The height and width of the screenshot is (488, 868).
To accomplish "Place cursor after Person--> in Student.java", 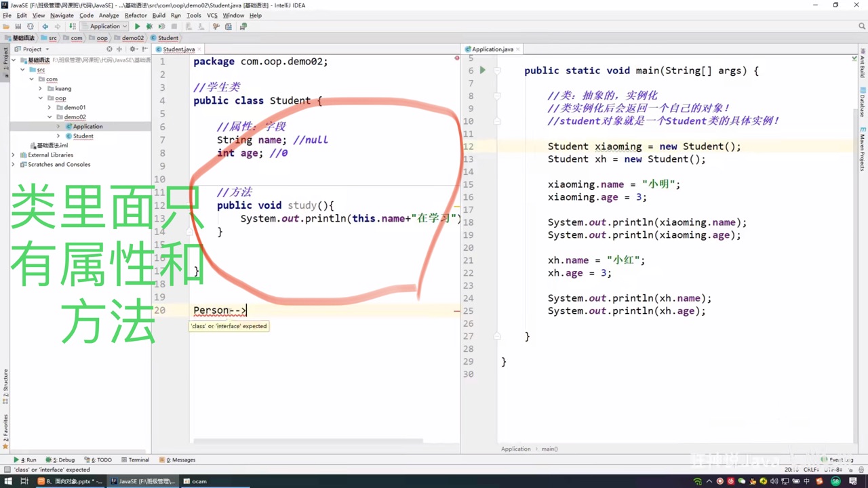I will click(248, 310).
